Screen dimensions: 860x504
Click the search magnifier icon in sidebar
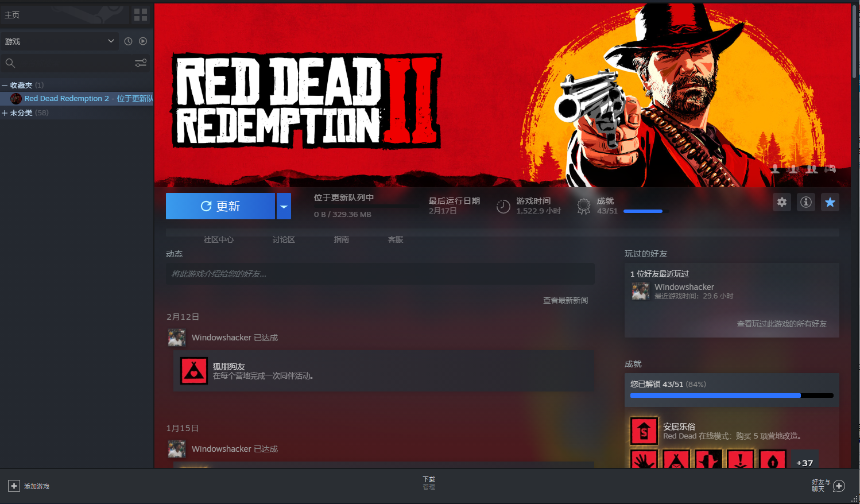click(10, 63)
